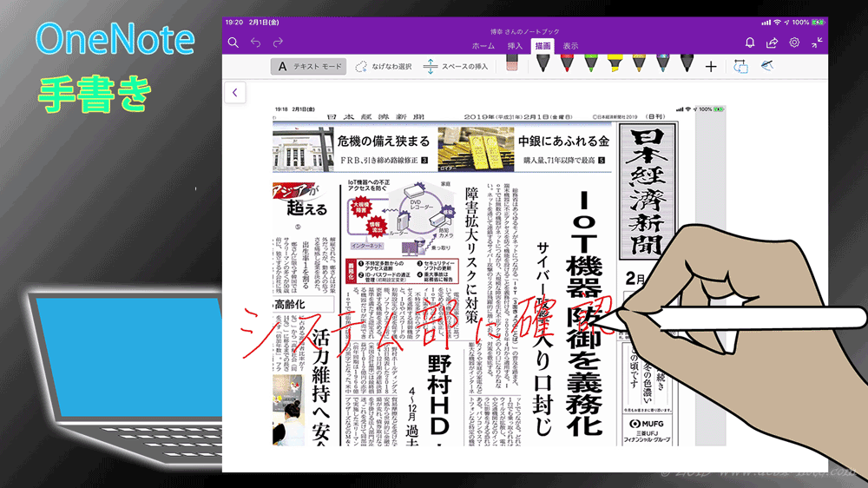Tap the FRB building photo
This screenshot has height=488, width=868.
303,149
